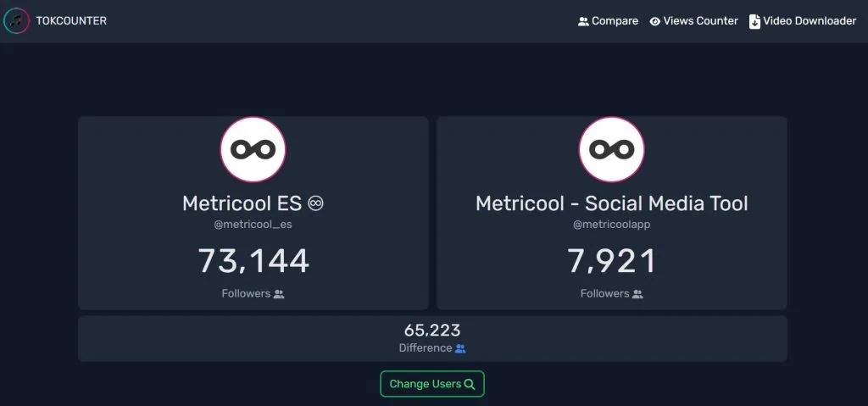This screenshot has width=868, height=406.
Task: Click the 73,144 follower count
Action: point(253,260)
